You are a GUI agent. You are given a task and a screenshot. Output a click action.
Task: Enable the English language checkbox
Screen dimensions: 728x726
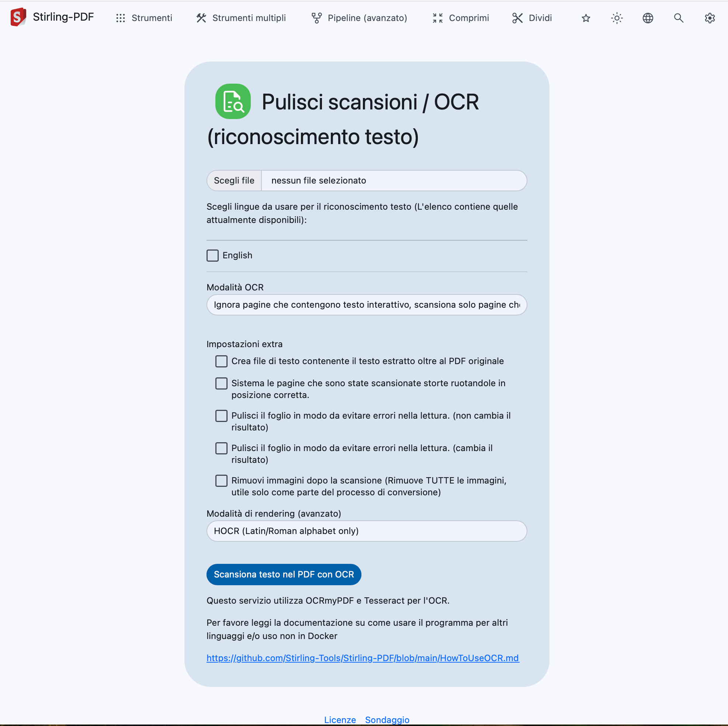[212, 255]
